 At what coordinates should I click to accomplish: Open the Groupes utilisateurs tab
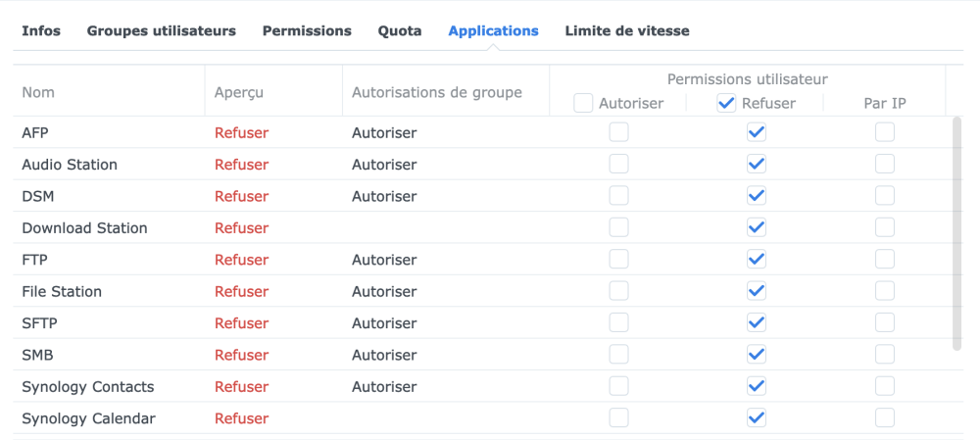click(162, 30)
